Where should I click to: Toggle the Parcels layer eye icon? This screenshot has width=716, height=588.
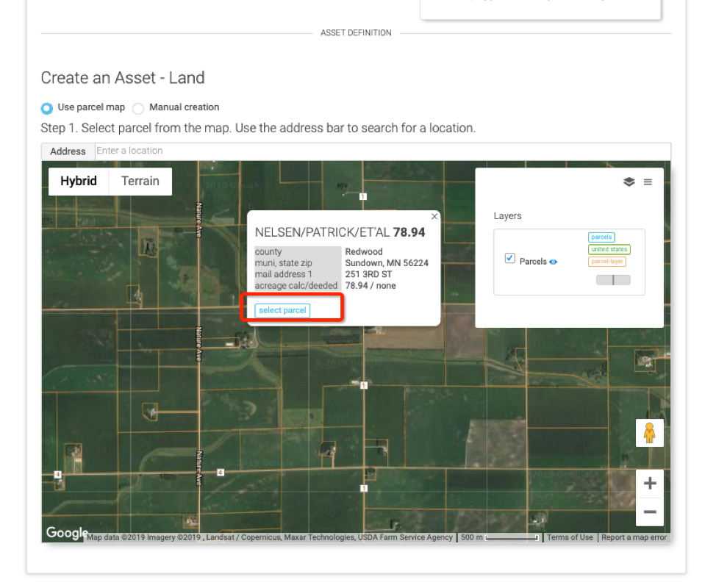point(554,262)
